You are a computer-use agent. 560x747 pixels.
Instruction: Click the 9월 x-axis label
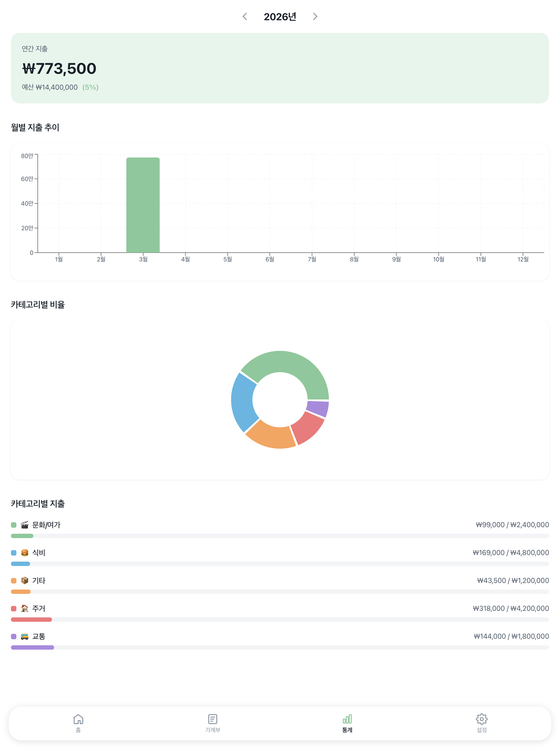click(x=396, y=259)
